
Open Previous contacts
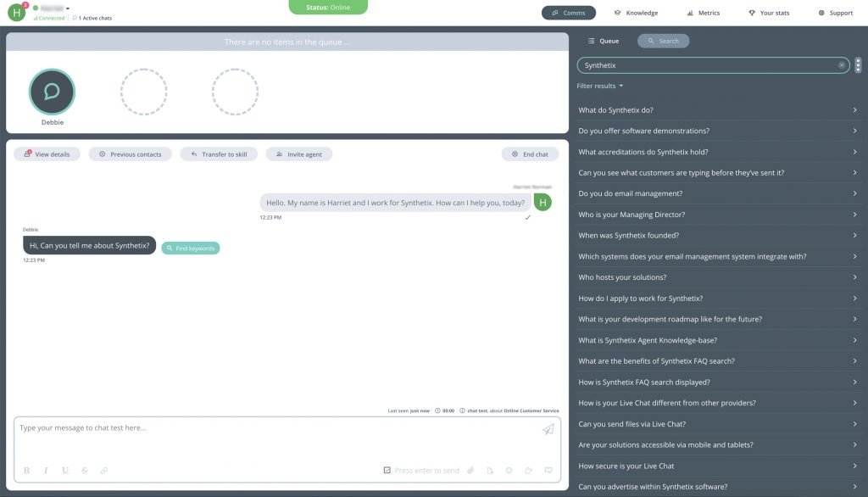(x=130, y=154)
